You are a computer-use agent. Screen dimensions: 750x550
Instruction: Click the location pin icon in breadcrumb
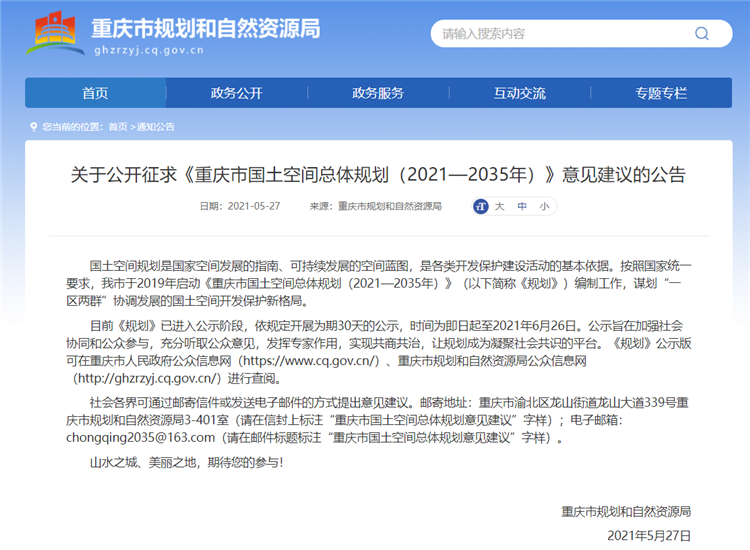click(x=33, y=127)
